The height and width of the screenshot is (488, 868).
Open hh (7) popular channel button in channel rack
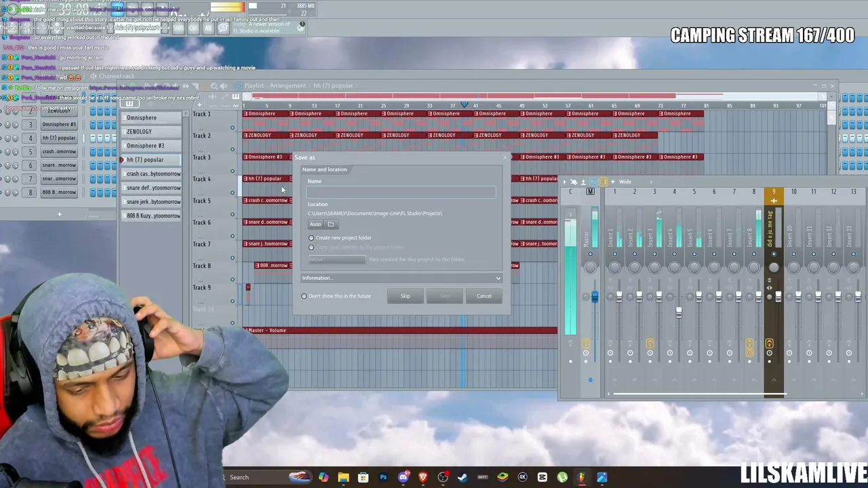point(58,138)
